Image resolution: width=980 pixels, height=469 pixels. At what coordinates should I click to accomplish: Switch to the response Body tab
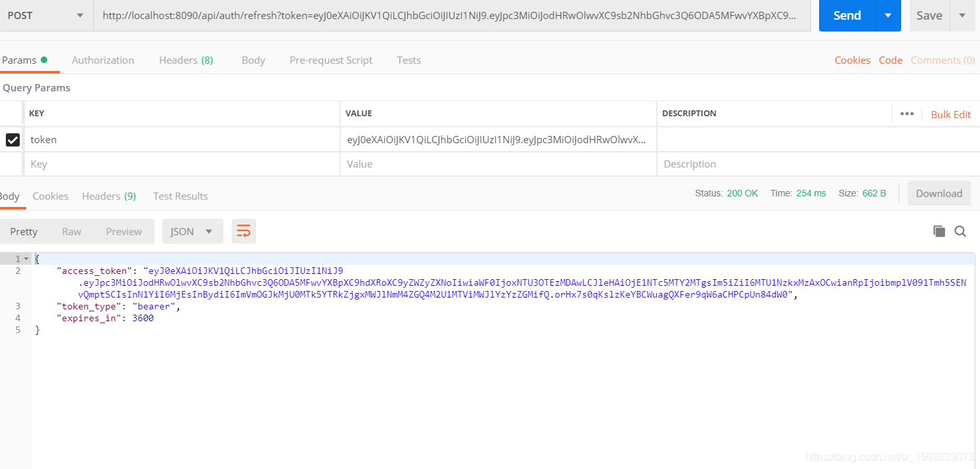click(x=10, y=196)
